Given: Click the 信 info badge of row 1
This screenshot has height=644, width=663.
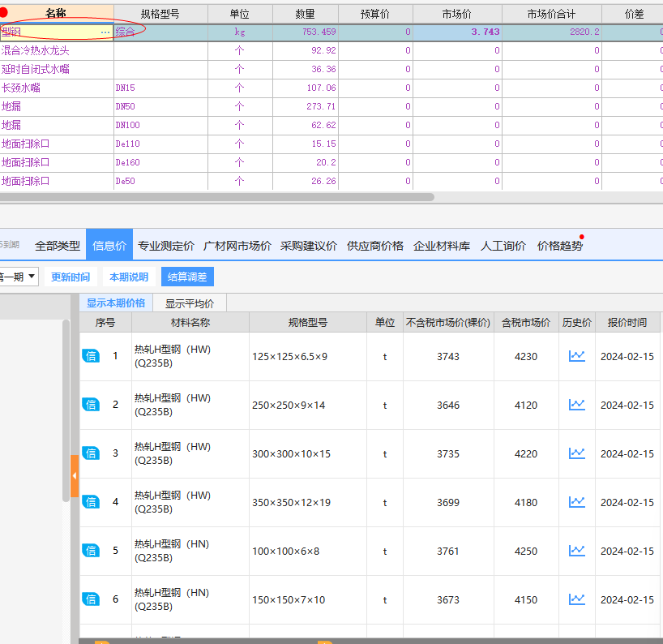Looking at the screenshot, I should (x=91, y=356).
